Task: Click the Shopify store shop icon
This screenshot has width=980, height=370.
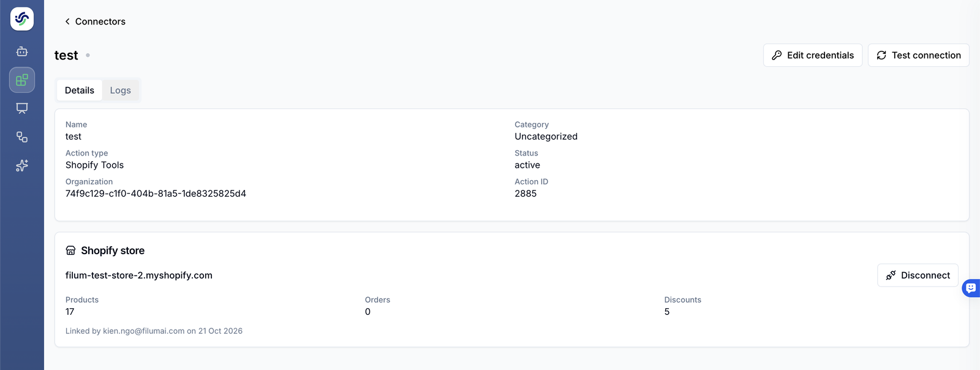Action: tap(70, 251)
